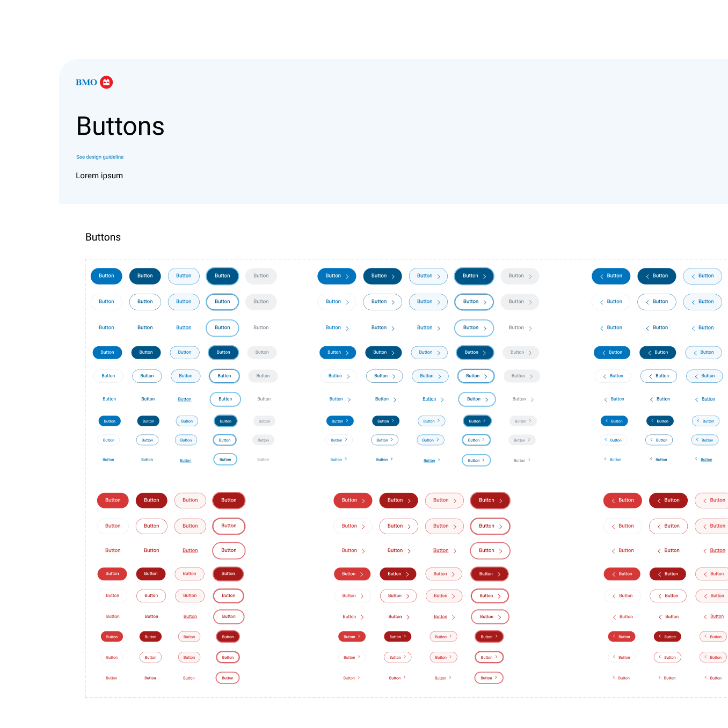Click a disabled gray Button with right chevron

coord(520,276)
